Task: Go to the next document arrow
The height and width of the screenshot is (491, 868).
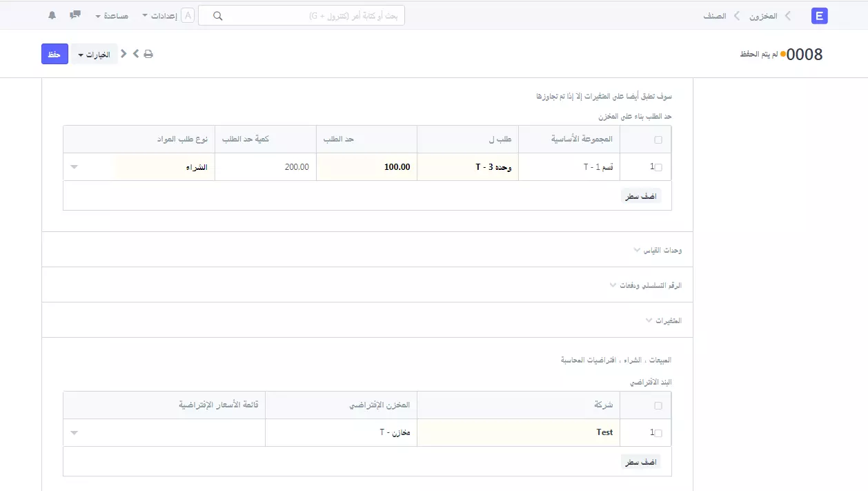Action: click(x=136, y=54)
